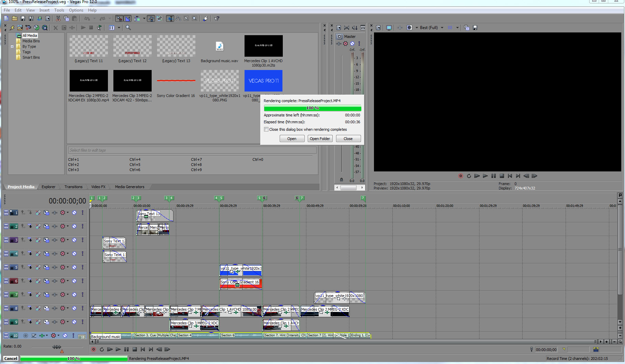Switch to the Video FX tab
Image resolution: width=625 pixels, height=364 pixels.
tap(98, 187)
